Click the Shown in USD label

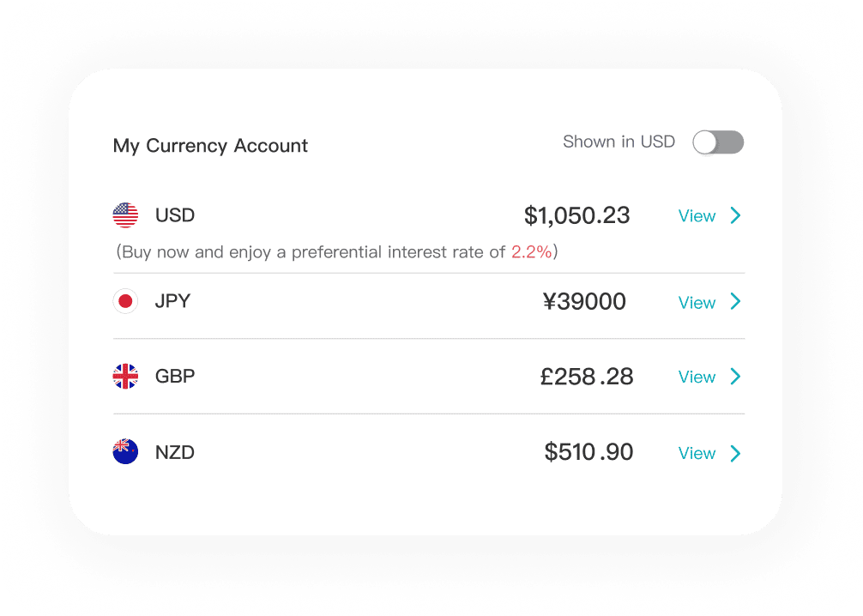click(x=619, y=142)
